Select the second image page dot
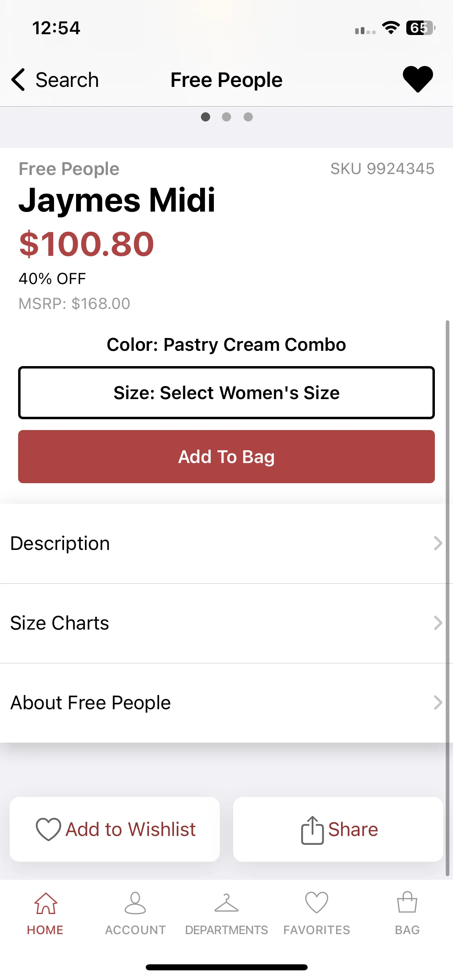The height and width of the screenshot is (980, 453). [227, 117]
